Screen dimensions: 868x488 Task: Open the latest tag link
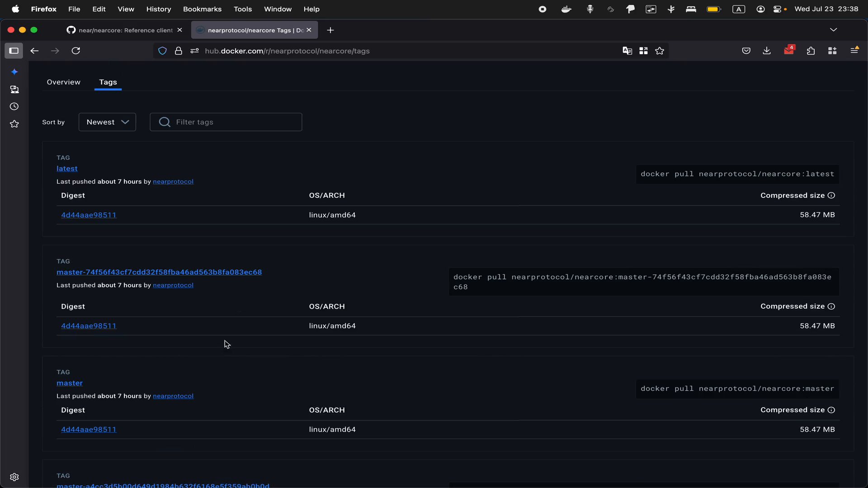click(x=67, y=169)
